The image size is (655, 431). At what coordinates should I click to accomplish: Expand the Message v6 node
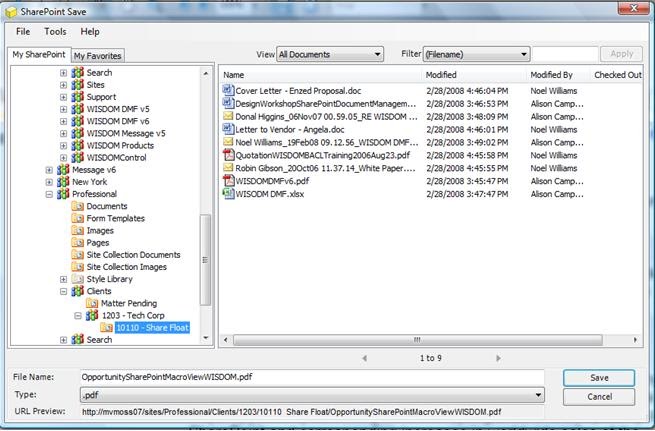tap(49, 170)
